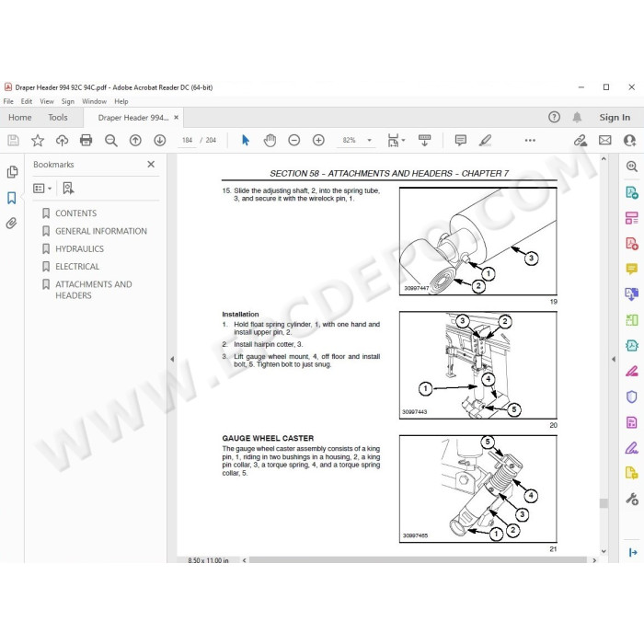Open the File menu
Image resolution: width=644 pixels, height=644 pixels.
[x=8, y=101]
